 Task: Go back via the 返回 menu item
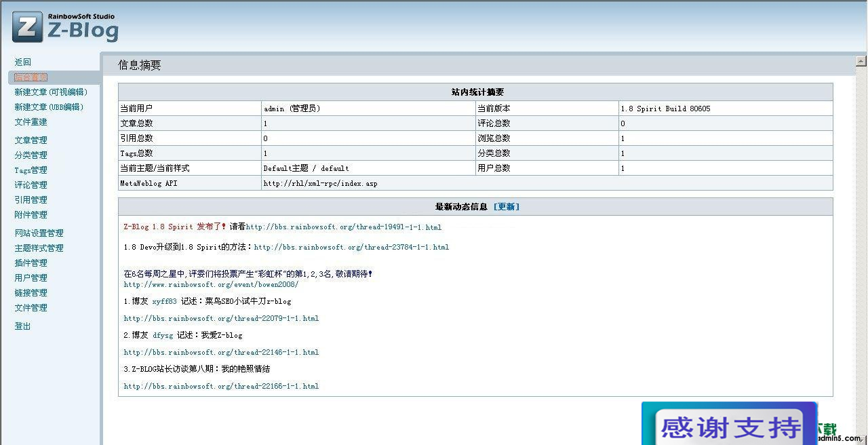point(23,62)
